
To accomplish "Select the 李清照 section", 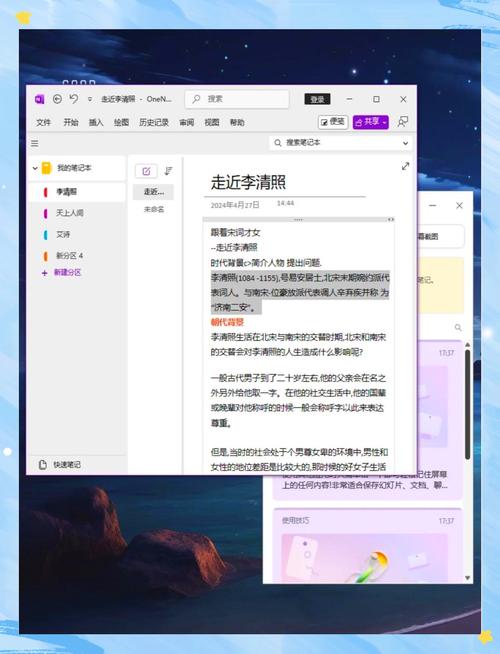I will pos(77,192).
